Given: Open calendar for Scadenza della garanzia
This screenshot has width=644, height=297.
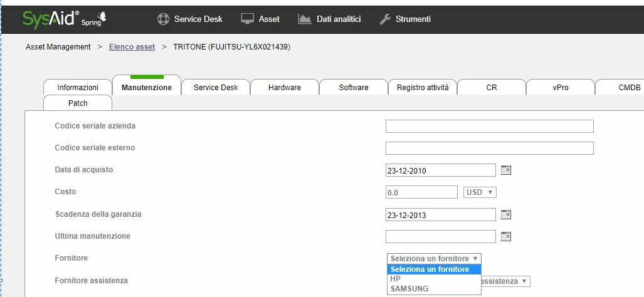Looking at the screenshot, I should coord(506,214).
